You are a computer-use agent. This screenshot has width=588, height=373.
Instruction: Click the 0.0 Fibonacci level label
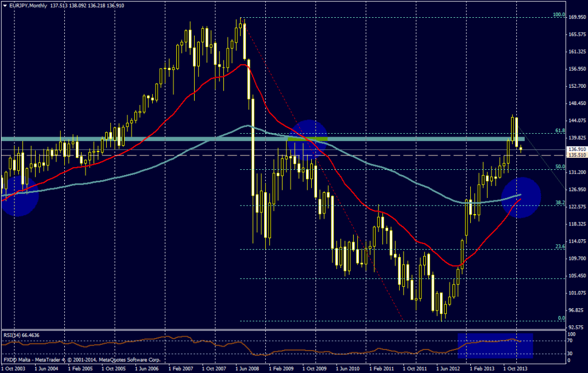pos(562,318)
